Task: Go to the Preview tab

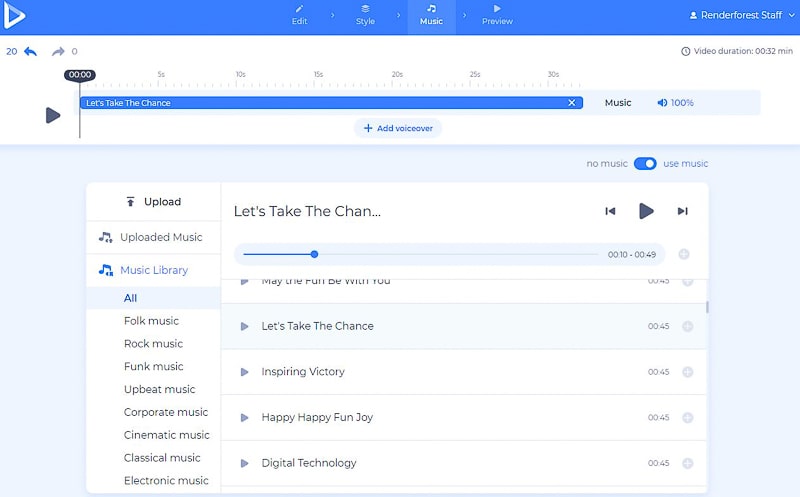Action: click(497, 15)
